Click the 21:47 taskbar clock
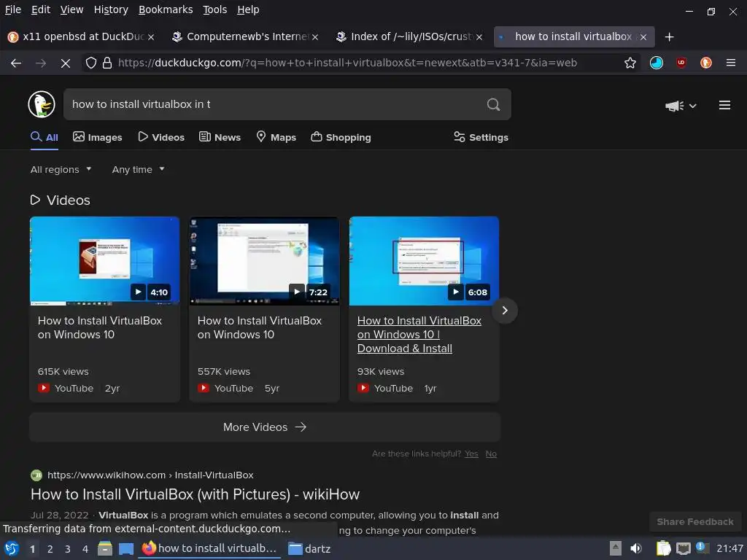 tap(729, 548)
